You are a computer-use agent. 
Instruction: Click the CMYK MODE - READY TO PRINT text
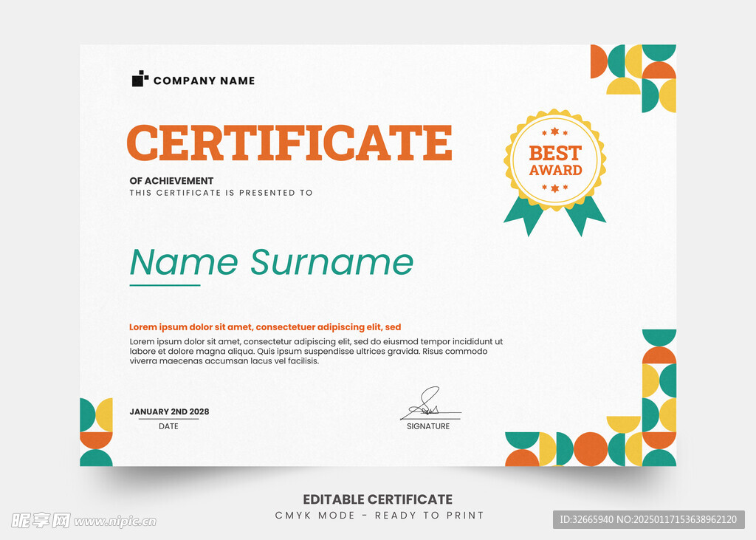pos(379,516)
